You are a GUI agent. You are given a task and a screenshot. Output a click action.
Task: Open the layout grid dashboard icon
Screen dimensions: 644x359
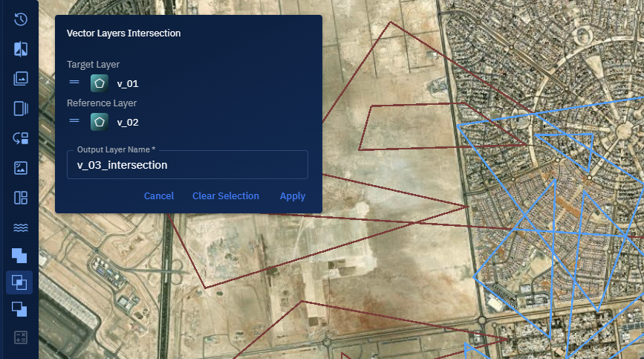point(20,198)
